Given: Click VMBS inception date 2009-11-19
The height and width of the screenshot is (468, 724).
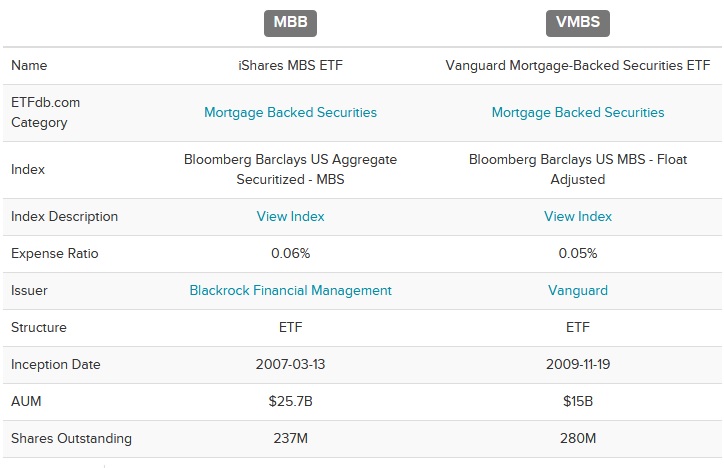Looking at the screenshot, I should [x=578, y=364].
